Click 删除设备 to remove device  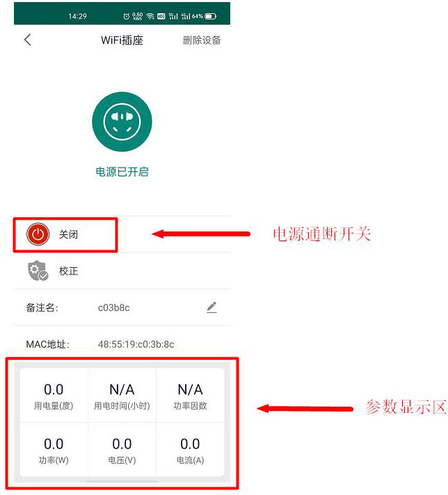pyautogui.click(x=202, y=40)
